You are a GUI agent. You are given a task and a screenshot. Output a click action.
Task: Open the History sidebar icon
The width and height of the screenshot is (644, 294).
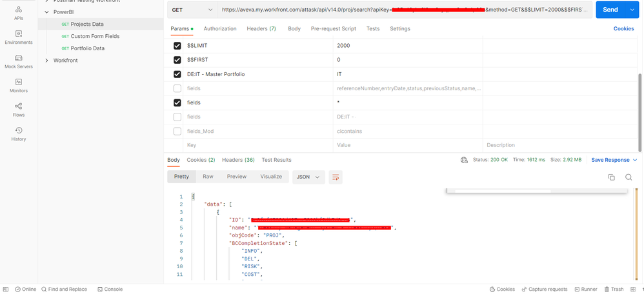[x=19, y=133]
